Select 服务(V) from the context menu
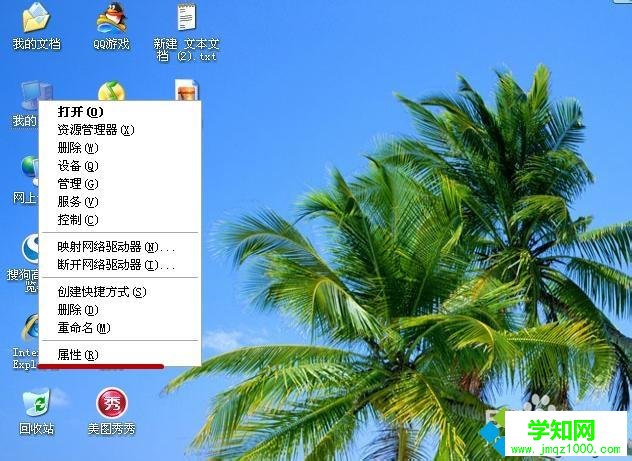632x461 pixels. (x=120, y=201)
